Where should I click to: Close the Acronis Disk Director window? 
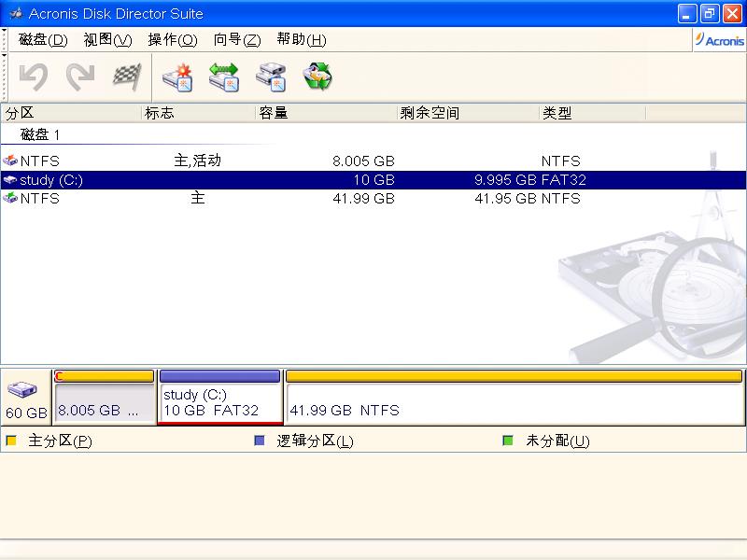pyautogui.click(x=732, y=14)
